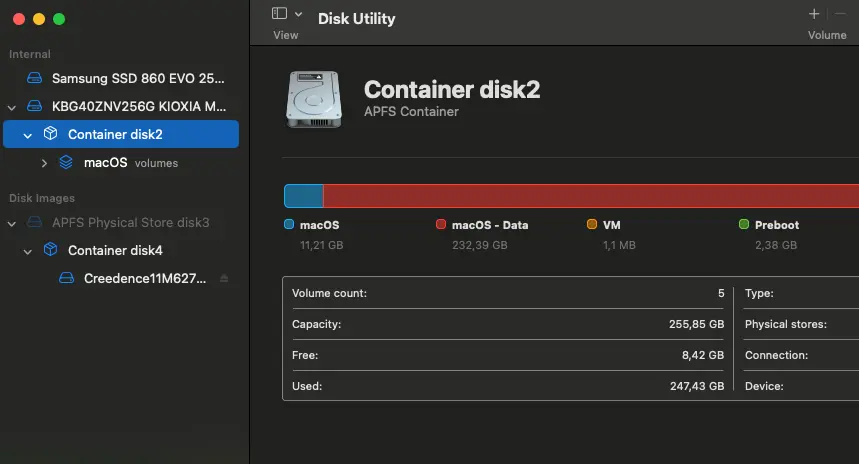Click the Connection: label
Image resolution: width=859 pixels, height=464 pixels.
[776, 355]
